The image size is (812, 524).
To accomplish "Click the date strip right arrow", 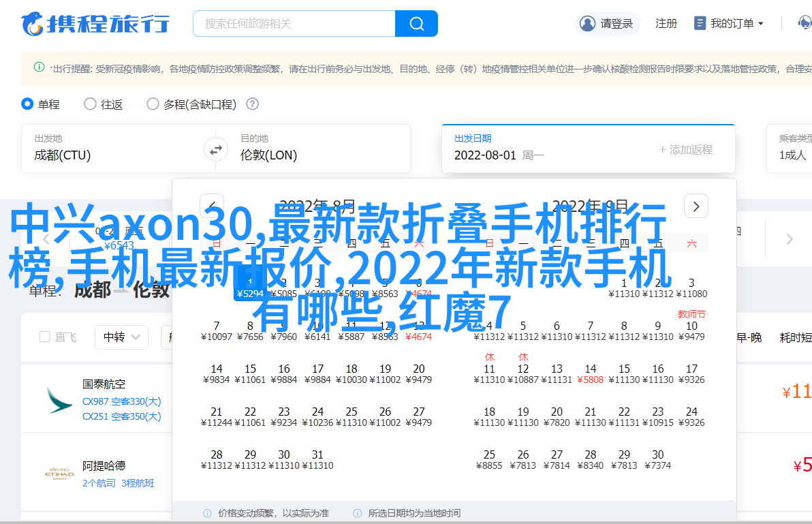I will (790, 239).
